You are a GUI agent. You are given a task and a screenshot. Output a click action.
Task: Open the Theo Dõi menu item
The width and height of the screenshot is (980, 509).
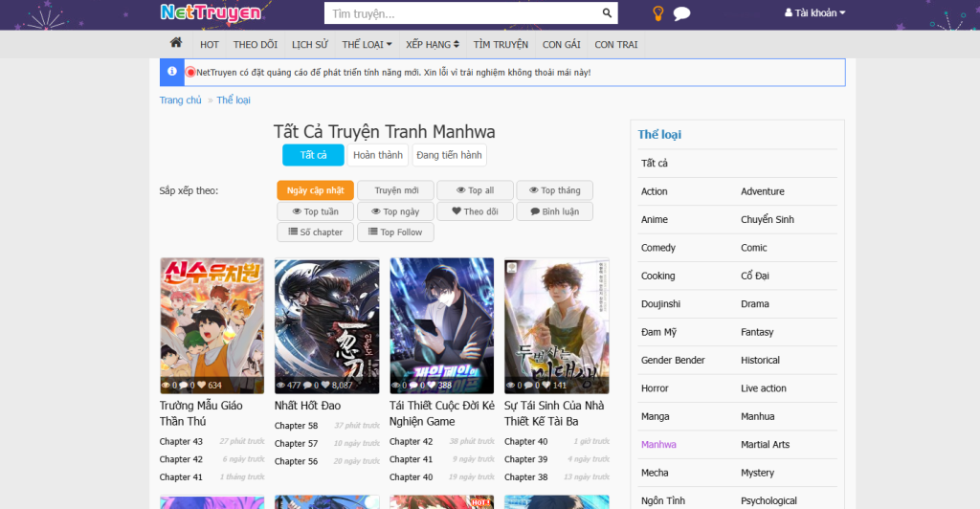(255, 44)
